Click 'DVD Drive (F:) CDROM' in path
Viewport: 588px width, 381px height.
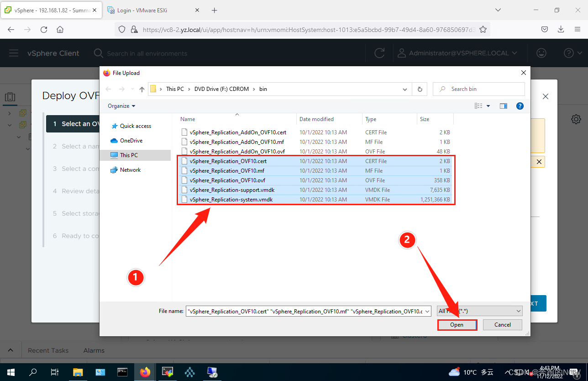221,89
